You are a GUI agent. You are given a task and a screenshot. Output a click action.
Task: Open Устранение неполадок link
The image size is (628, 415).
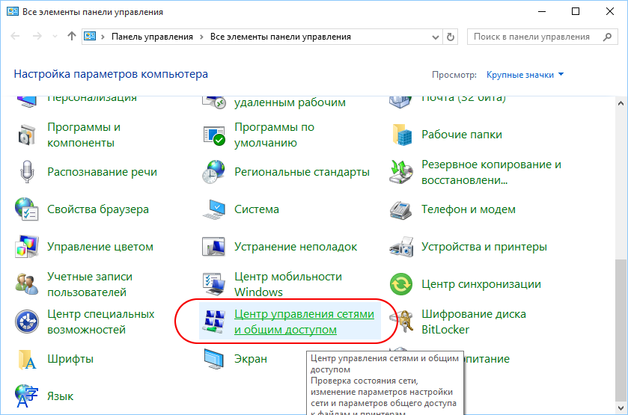click(x=295, y=246)
